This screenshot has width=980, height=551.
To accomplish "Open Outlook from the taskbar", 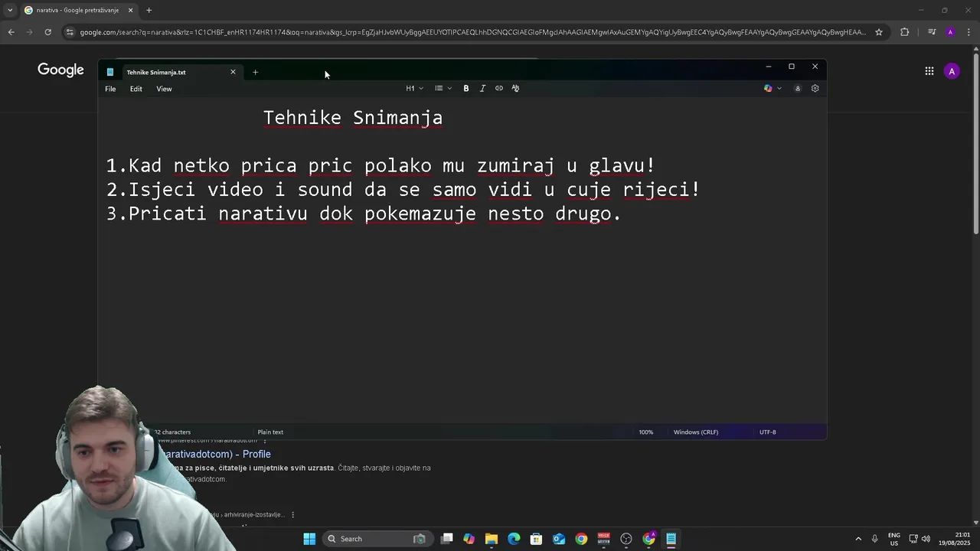I will click(559, 539).
